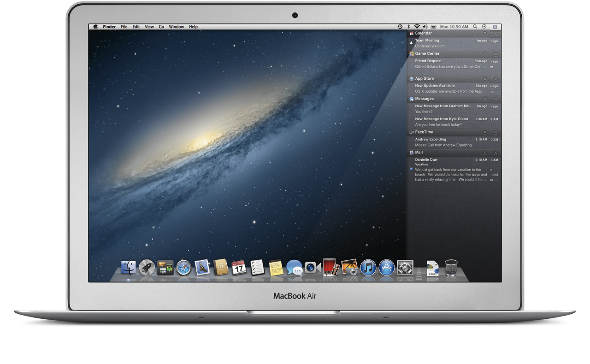Viewport: 590px width, 364px height.
Task: Open Mission Control in the dock
Action: click(x=165, y=267)
